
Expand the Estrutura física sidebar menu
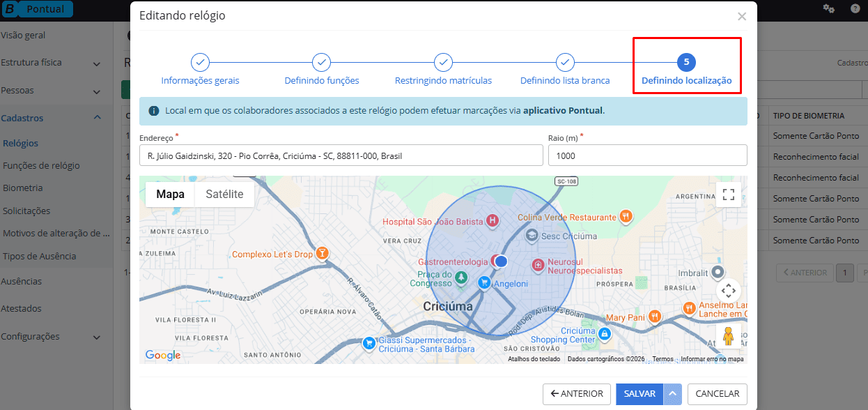click(x=96, y=63)
